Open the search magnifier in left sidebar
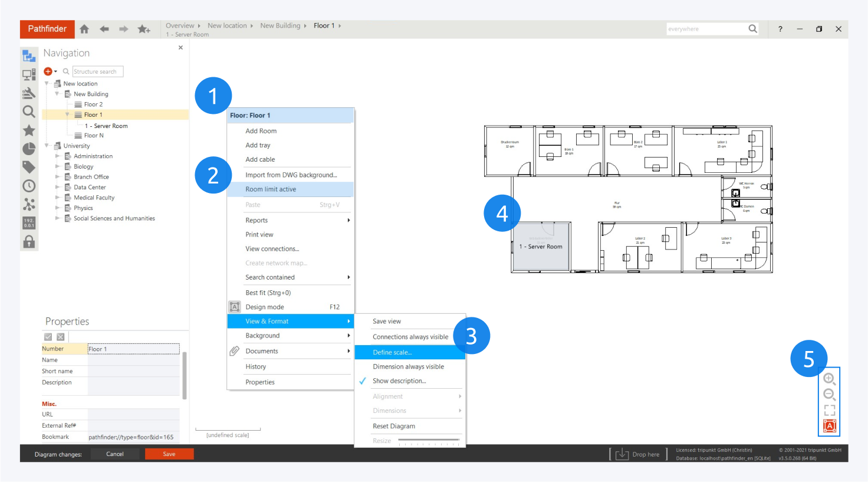 [x=29, y=112]
